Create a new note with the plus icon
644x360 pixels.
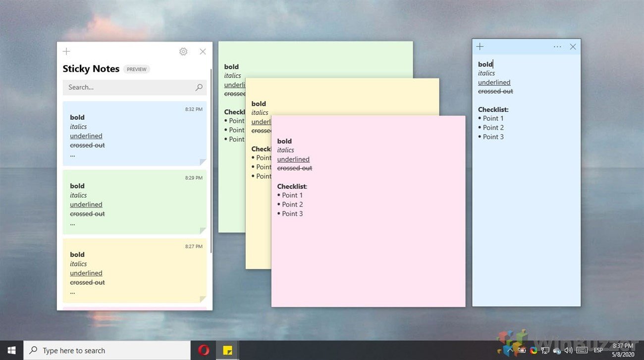point(66,51)
